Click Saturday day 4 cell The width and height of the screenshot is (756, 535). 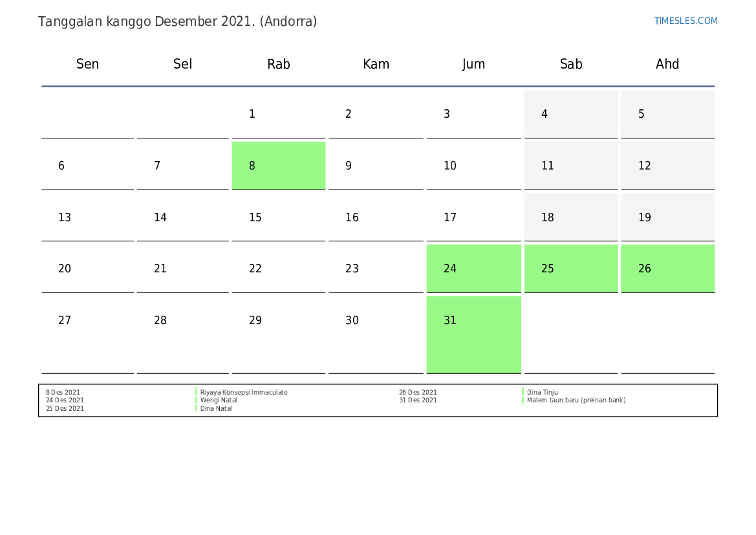(571, 114)
